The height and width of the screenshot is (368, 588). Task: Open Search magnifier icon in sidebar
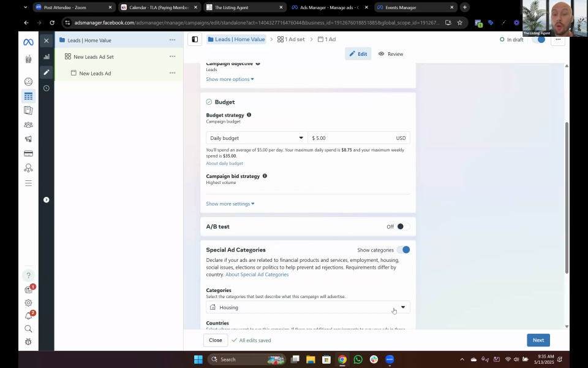point(28,329)
